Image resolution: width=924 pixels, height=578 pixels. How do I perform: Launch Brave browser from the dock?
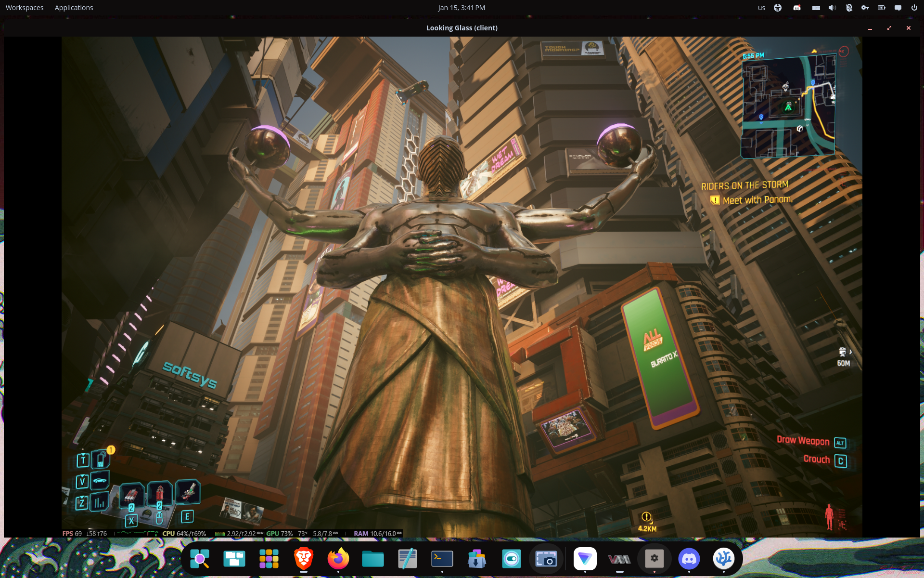coord(304,559)
